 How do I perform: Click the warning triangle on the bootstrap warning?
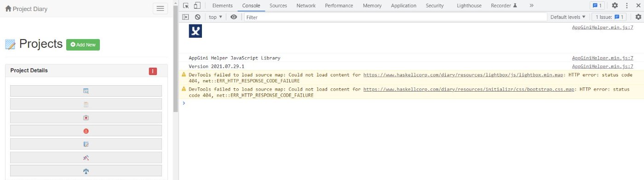(184, 89)
